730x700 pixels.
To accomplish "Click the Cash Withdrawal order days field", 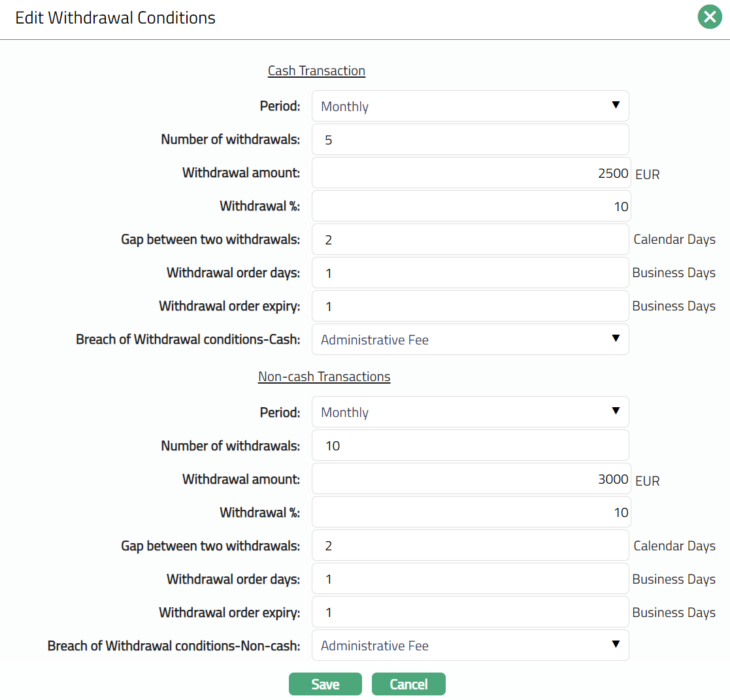I will pyautogui.click(x=470, y=273).
